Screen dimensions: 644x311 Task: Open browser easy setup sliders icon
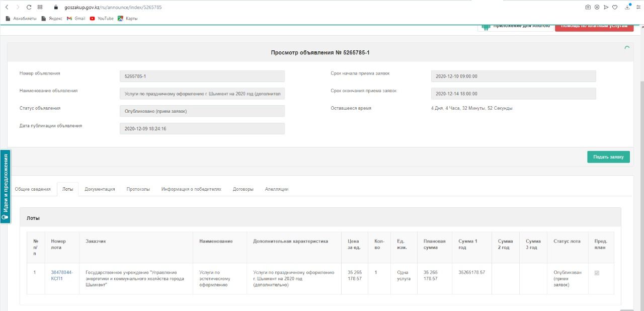pos(638,8)
